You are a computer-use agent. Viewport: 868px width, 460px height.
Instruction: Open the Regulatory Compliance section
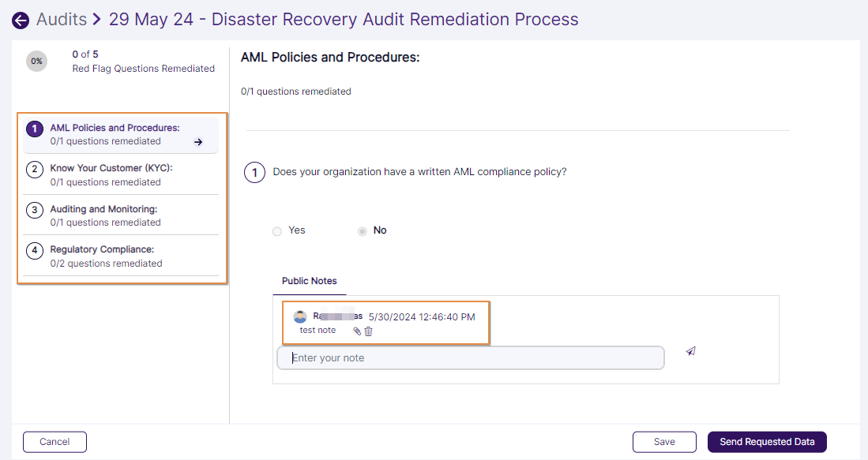tap(102, 249)
